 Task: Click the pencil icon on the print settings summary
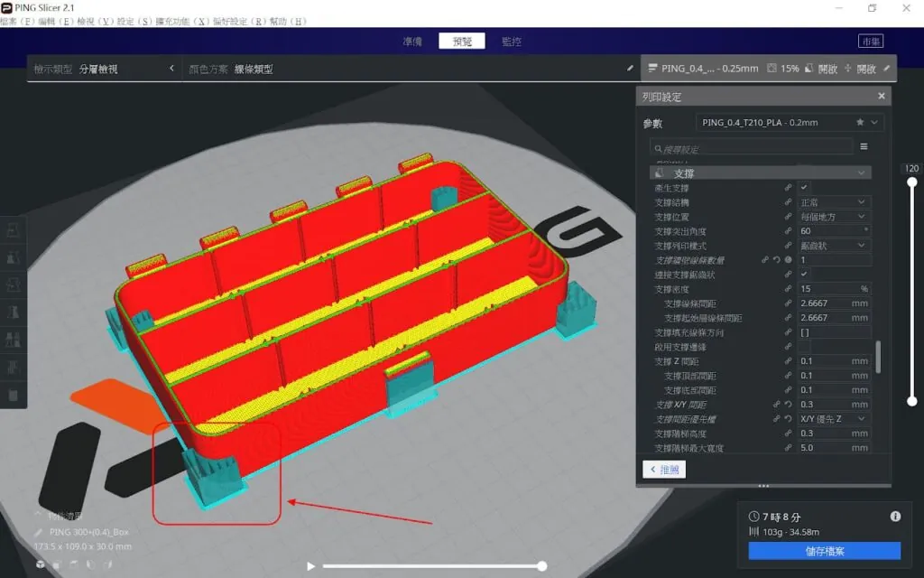coord(887,69)
